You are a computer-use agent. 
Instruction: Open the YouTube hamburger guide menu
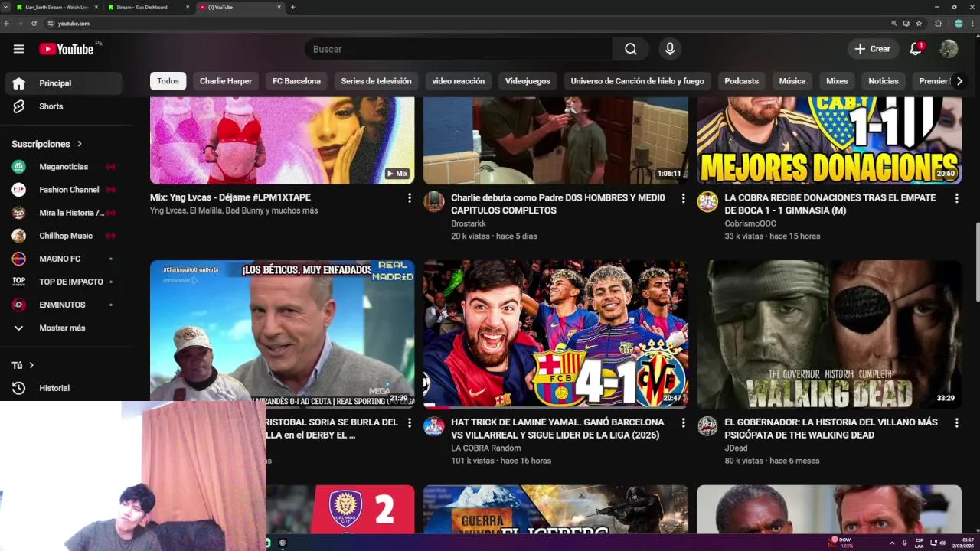18,49
